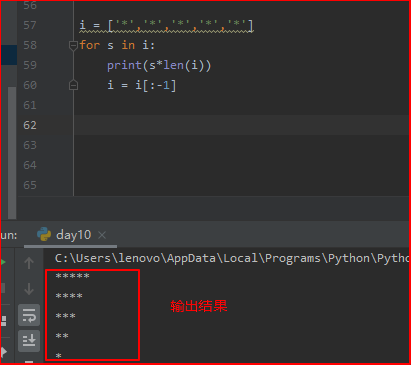Click line number 62 in gutter
The width and height of the screenshot is (411, 365).
pyautogui.click(x=30, y=125)
